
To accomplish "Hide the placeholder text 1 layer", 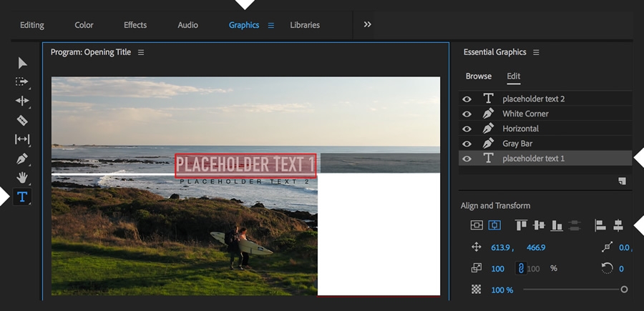I will click(x=467, y=159).
